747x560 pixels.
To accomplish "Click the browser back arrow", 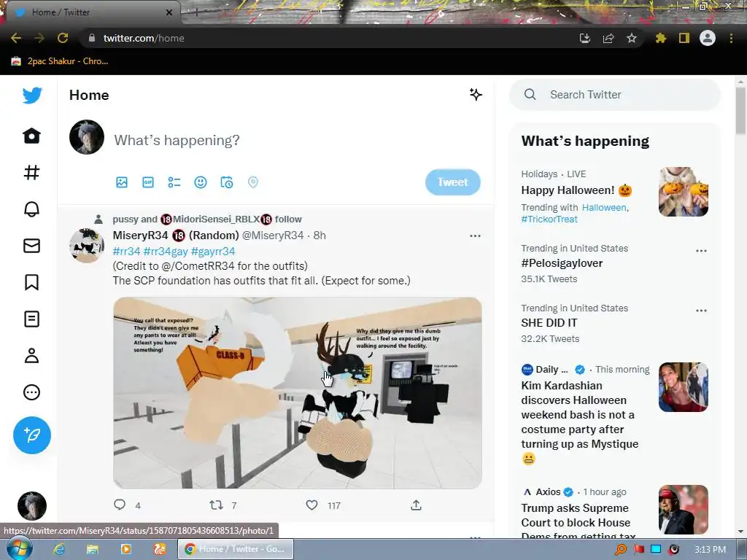I will point(16,38).
